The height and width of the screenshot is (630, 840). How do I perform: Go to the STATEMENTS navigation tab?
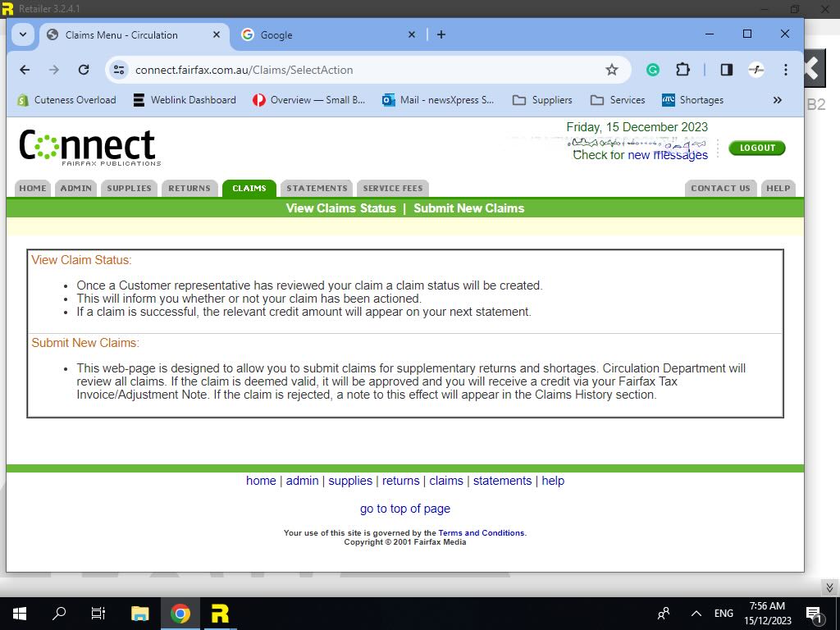pos(317,188)
